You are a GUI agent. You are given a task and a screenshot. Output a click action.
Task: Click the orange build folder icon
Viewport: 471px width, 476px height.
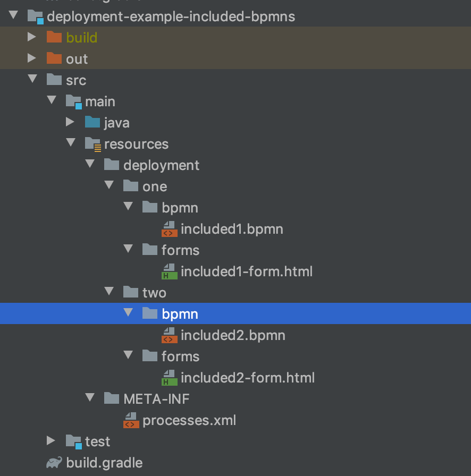(54, 38)
